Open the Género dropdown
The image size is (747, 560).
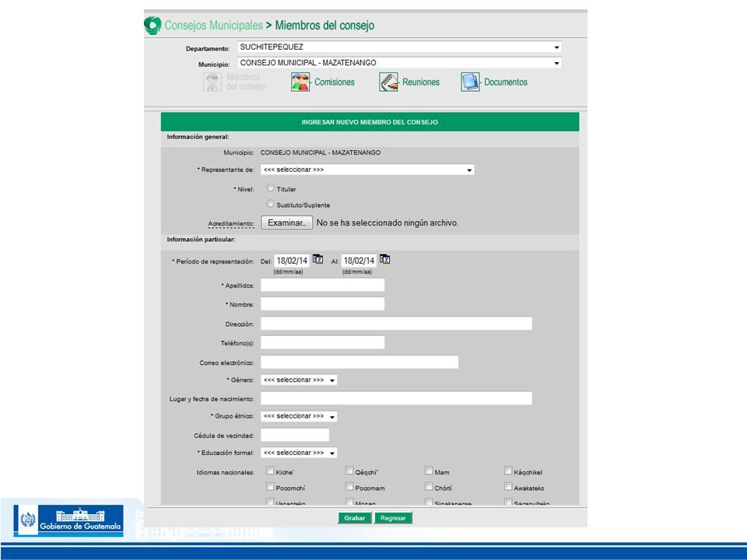pyautogui.click(x=299, y=380)
